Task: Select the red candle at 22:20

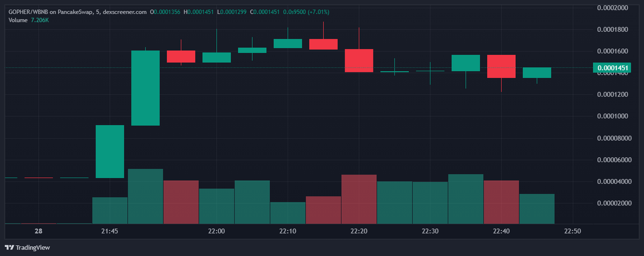Action: [359, 60]
